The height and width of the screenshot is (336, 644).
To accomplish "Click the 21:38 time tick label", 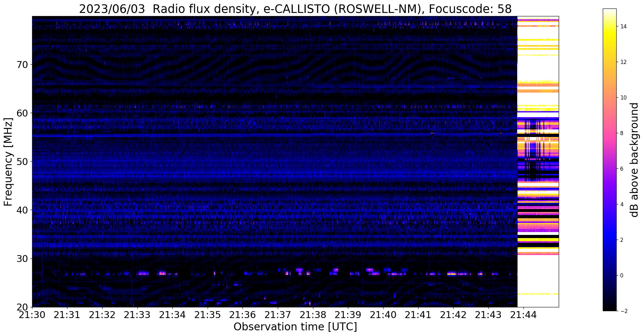I will [313, 314].
